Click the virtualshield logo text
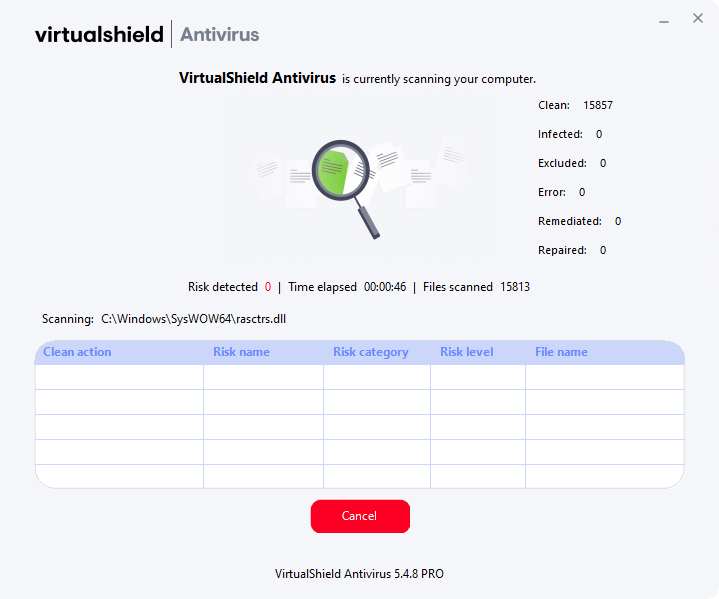The image size is (719, 599). (x=100, y=34)
